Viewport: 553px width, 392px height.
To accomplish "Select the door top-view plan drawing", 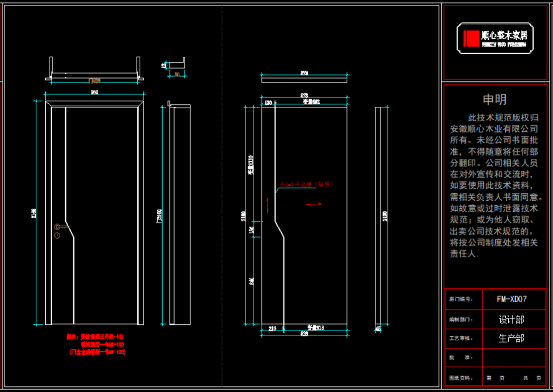I will (94, 69).
